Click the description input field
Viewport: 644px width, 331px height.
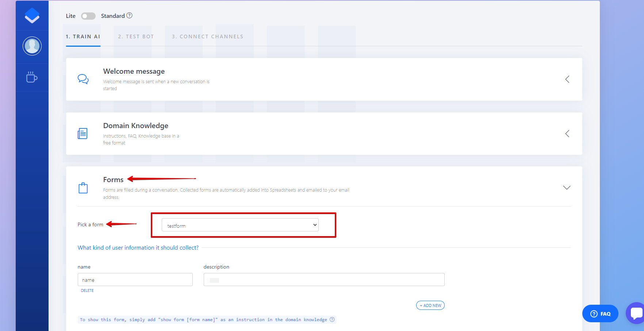(x=323, y=280)
